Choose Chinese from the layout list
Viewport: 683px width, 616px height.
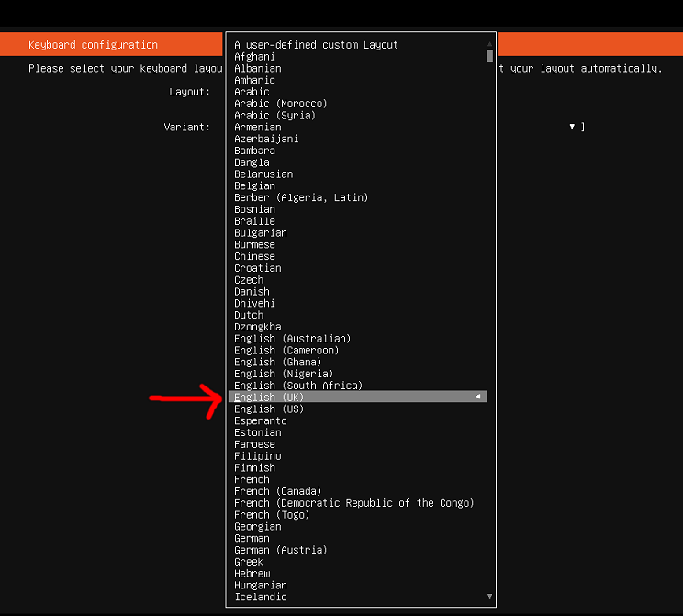coord(254,256)
